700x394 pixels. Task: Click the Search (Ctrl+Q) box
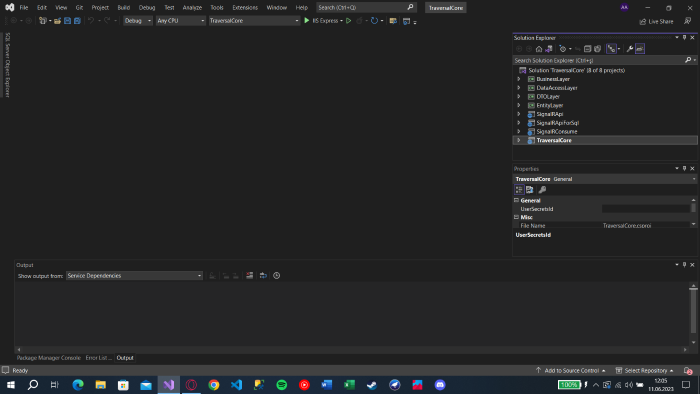point(366,8)
